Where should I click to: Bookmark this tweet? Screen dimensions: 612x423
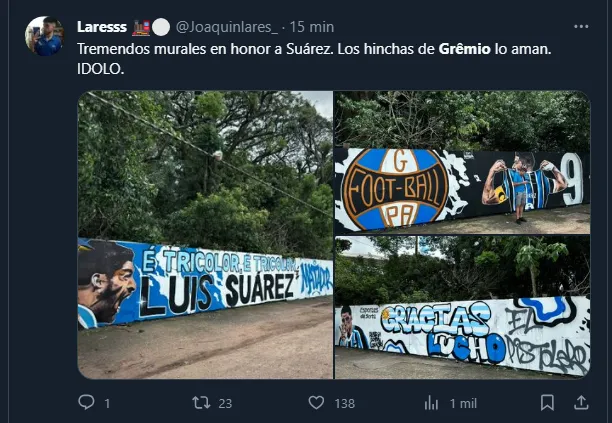547,402
